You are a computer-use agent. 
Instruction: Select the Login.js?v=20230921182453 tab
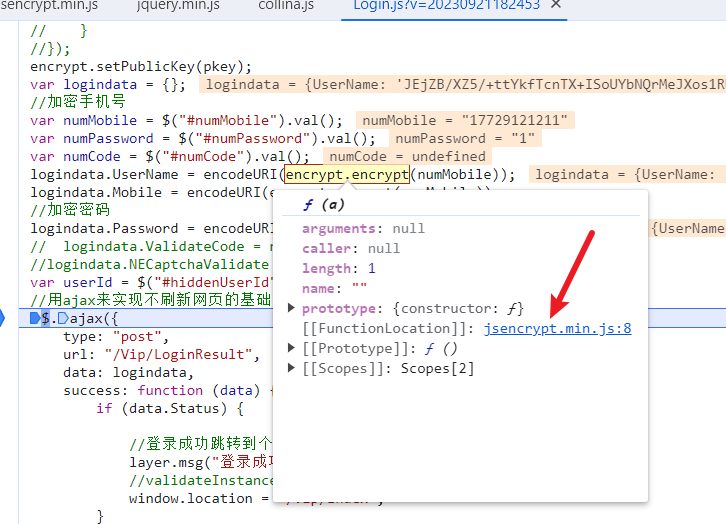click(x=446, y=6)
